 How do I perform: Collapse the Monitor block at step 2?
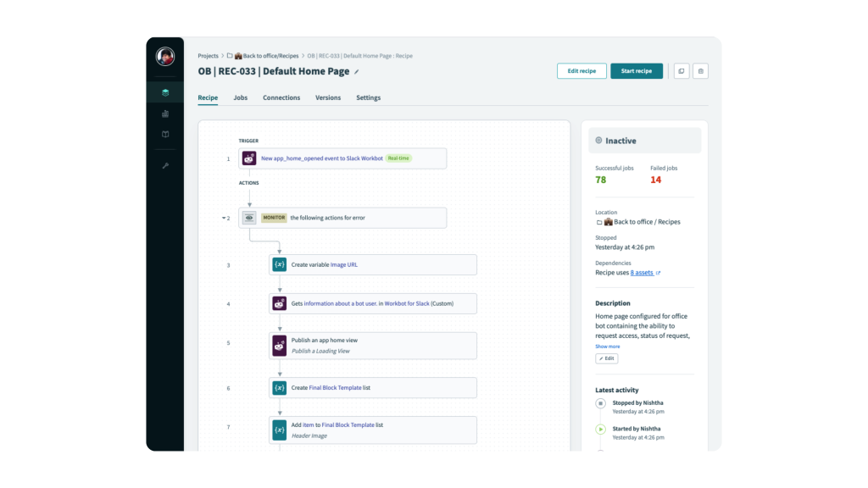point(225,218)
